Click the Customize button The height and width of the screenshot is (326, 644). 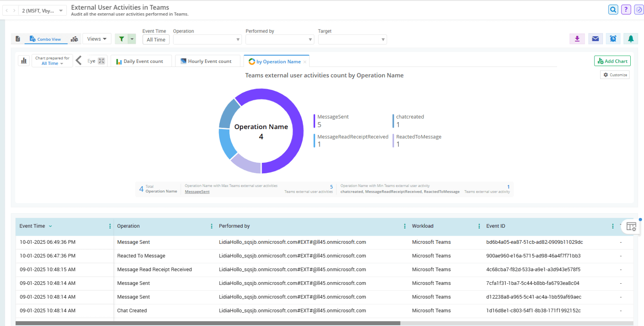(615, 75)
